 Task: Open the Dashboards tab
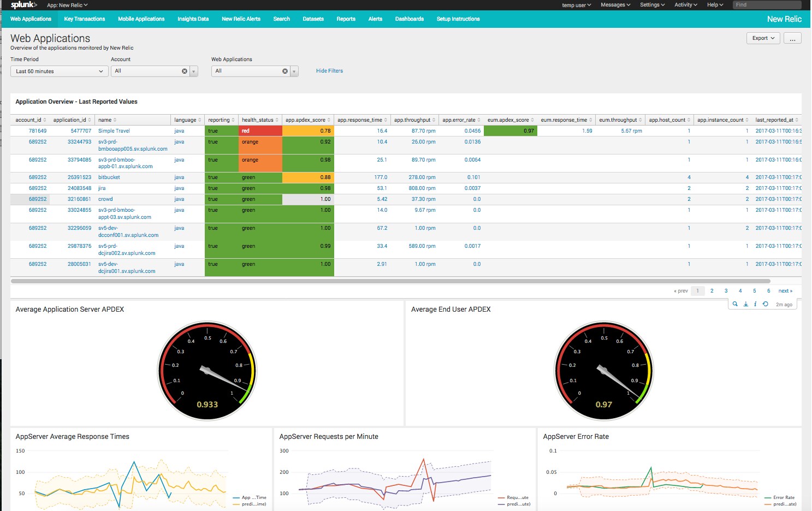[410, 19]
